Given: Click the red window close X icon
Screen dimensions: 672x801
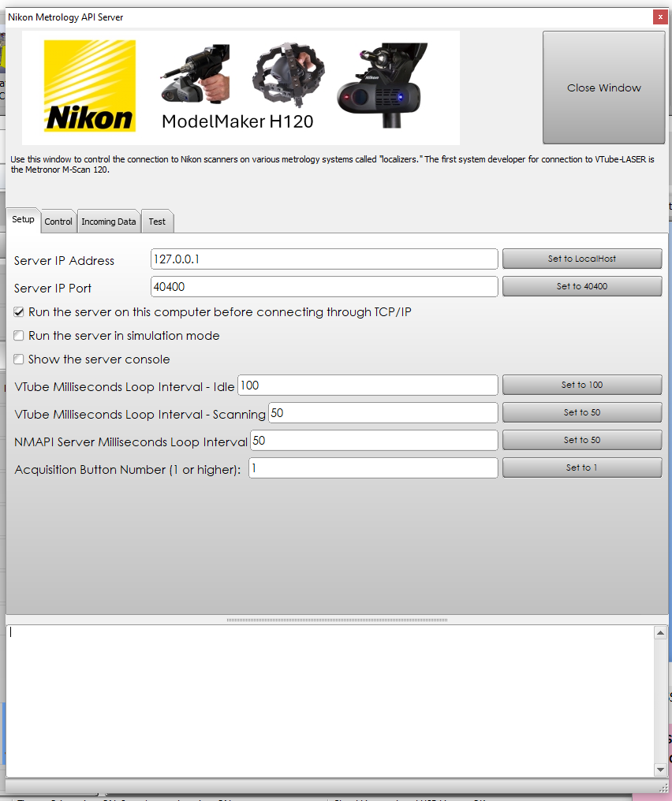Looking at the screenshot, I should [660, 17].
